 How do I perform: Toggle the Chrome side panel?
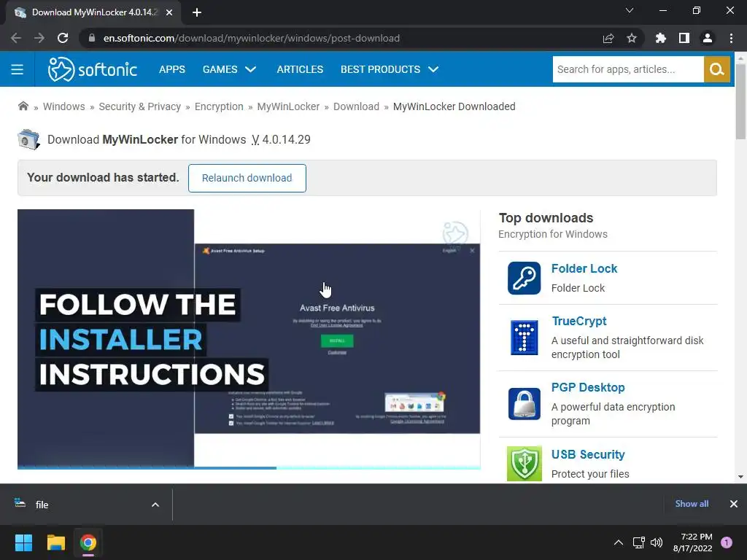684,38
